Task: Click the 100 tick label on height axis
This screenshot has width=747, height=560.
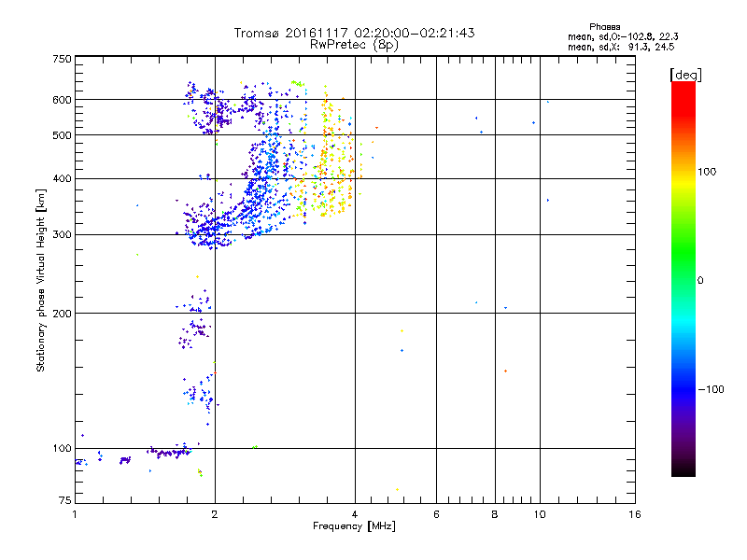Action: point(62,448)
